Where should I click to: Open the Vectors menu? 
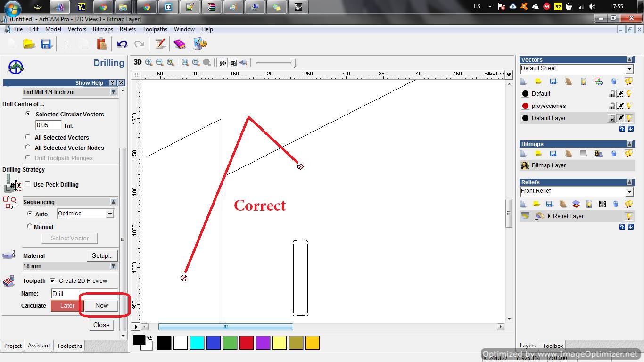click(x=77, y=29)
